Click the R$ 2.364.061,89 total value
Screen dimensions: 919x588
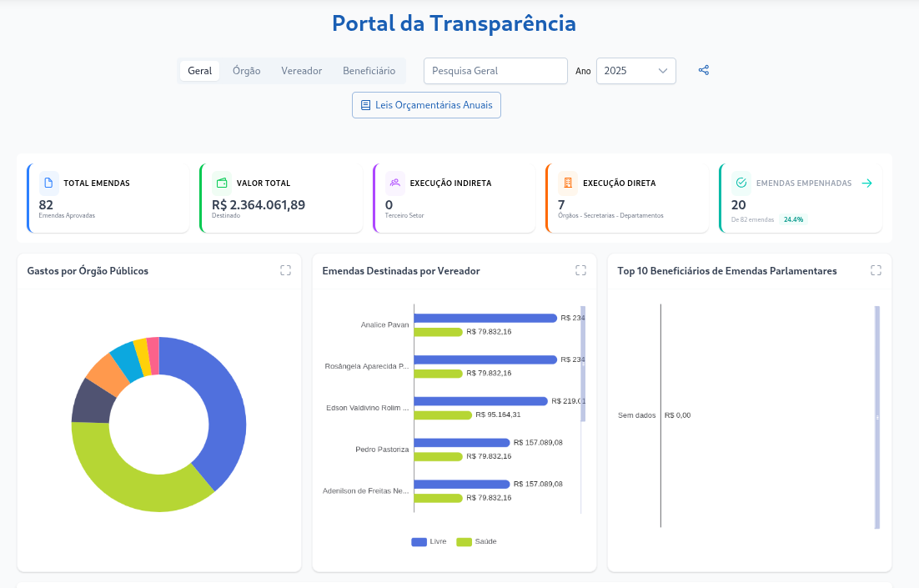coord(259,205)
